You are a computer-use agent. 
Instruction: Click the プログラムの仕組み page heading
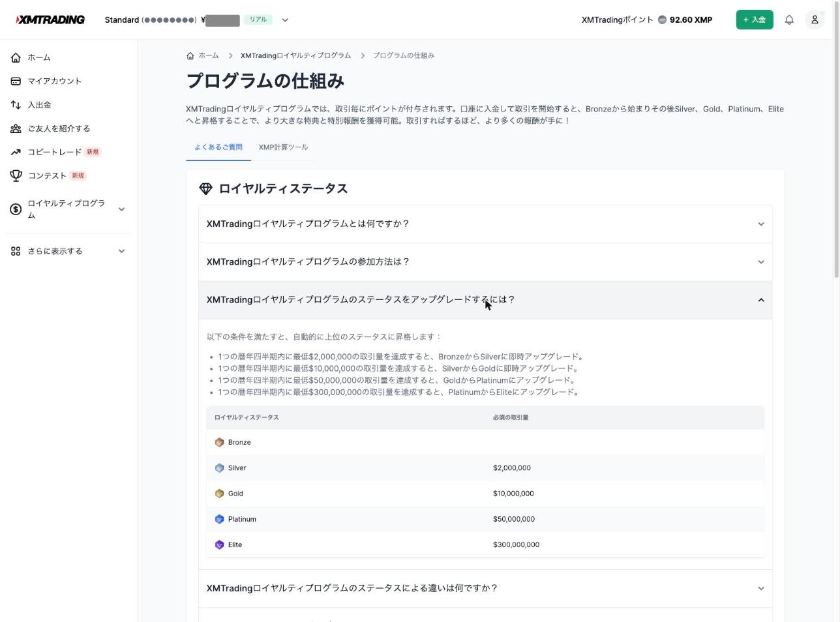click(265, 81)
